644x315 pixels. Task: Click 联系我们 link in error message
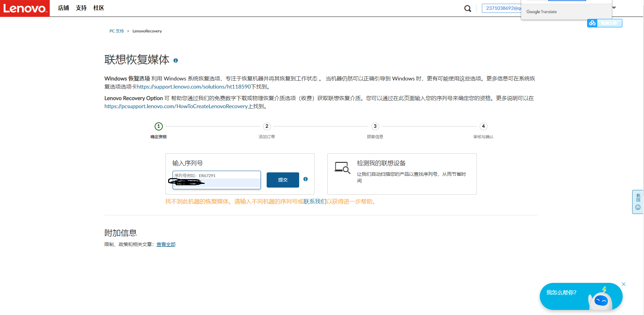tap(315, 201)
